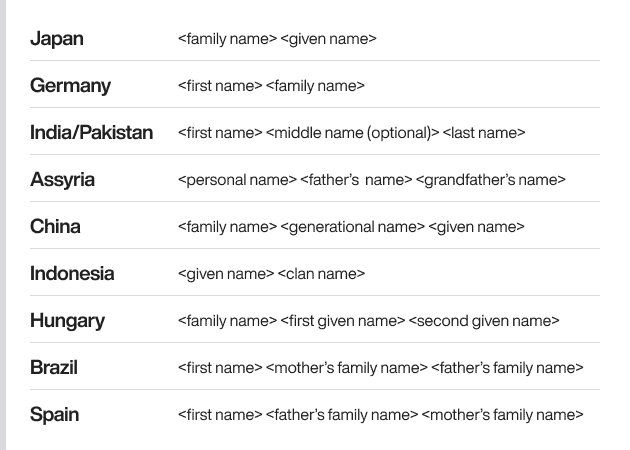Click the China country label

55,227
